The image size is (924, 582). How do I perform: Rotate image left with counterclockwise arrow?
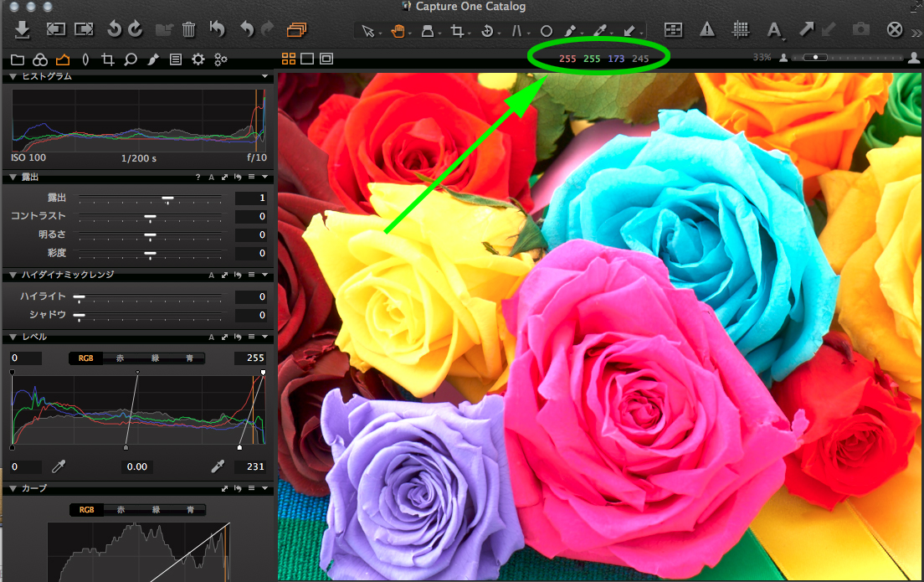coord(115,29)
